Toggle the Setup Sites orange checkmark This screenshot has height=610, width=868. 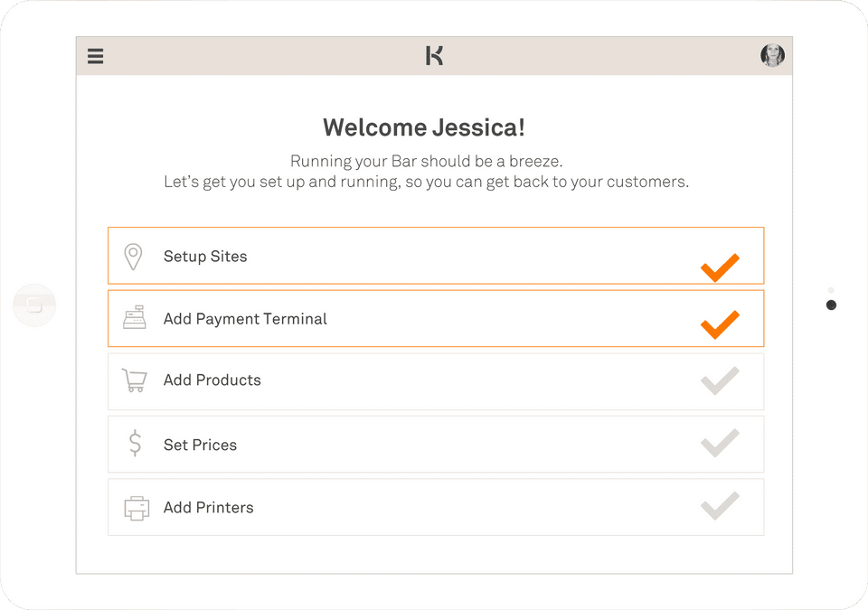tap(720, 267)
